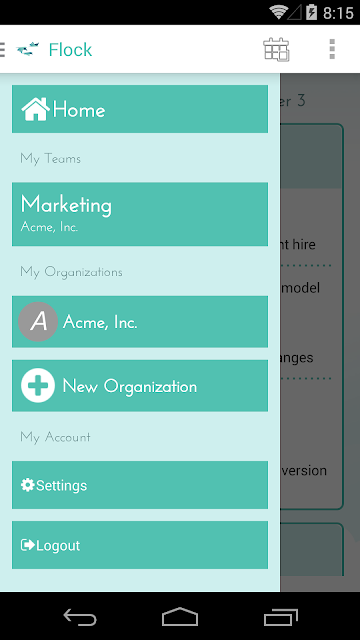The image size is (360, 640).
Task: Open the Marketing team
Action: 140,214
